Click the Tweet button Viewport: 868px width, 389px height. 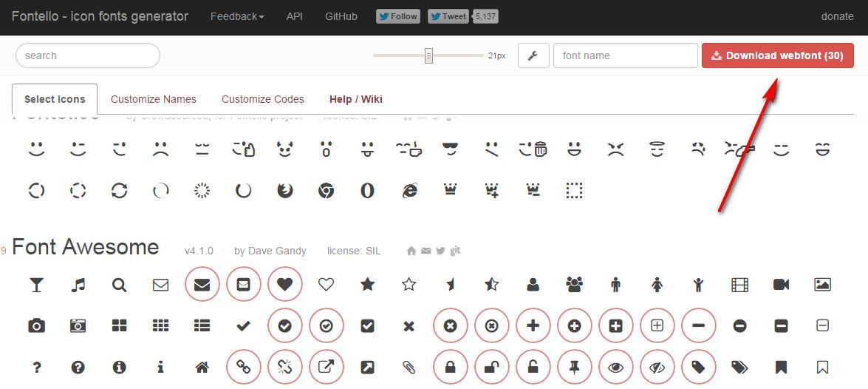[448, 16]
